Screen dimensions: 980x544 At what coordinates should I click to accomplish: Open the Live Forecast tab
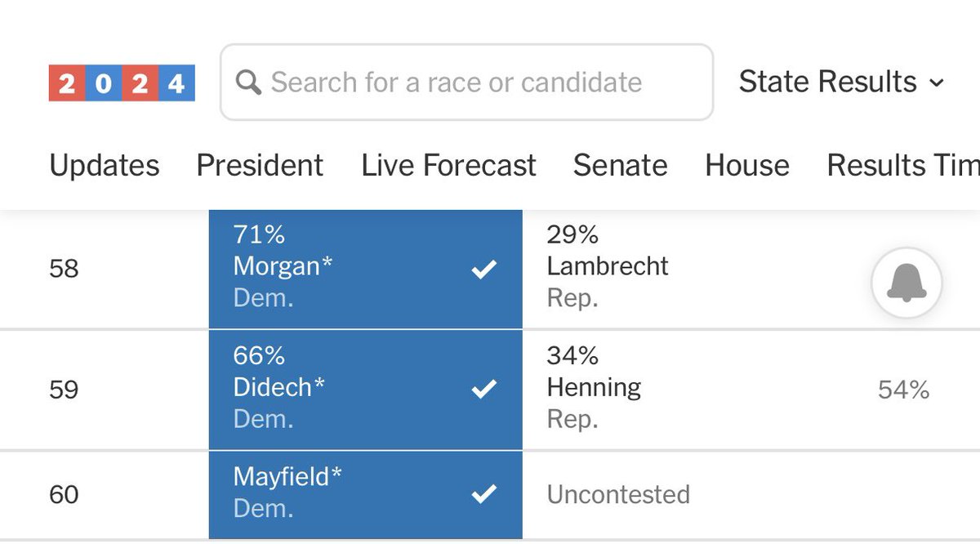448,166
